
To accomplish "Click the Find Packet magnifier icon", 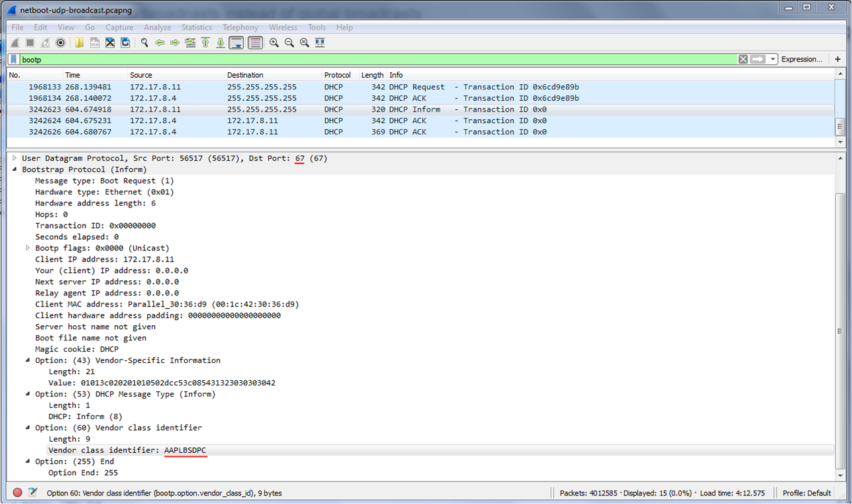I will pos(144,43).
